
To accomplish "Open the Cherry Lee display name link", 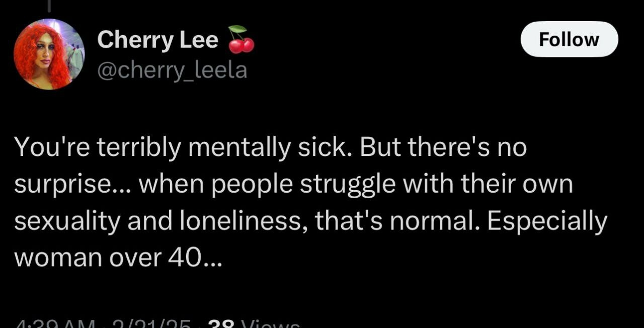I will [157, 40].
